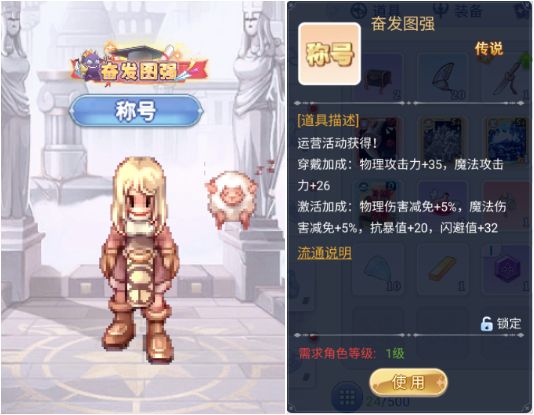Click the blonde pixel character
This screenshot has width=534, height=415.
(139, 259)
